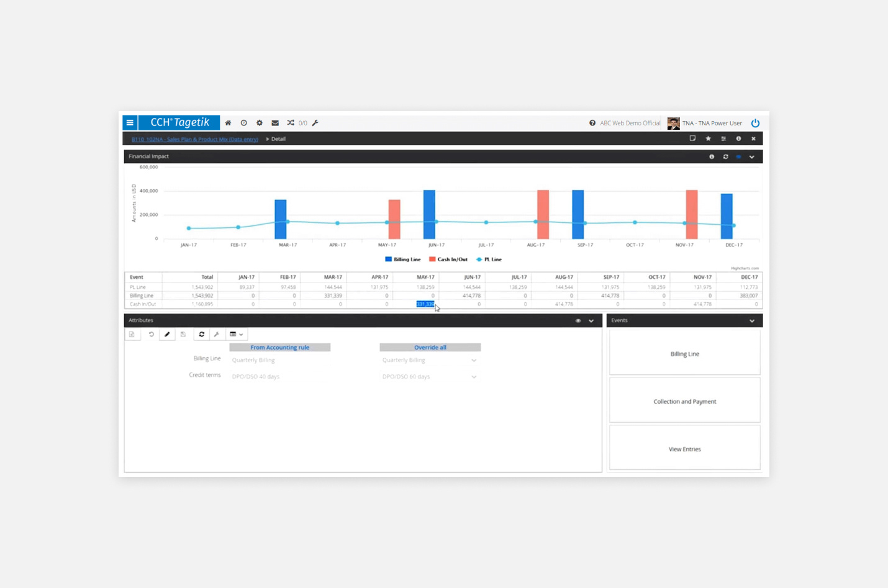Open the settings gear in the top toolbar
This screenshot has height=588, width=888.
[x=259, y=123]
